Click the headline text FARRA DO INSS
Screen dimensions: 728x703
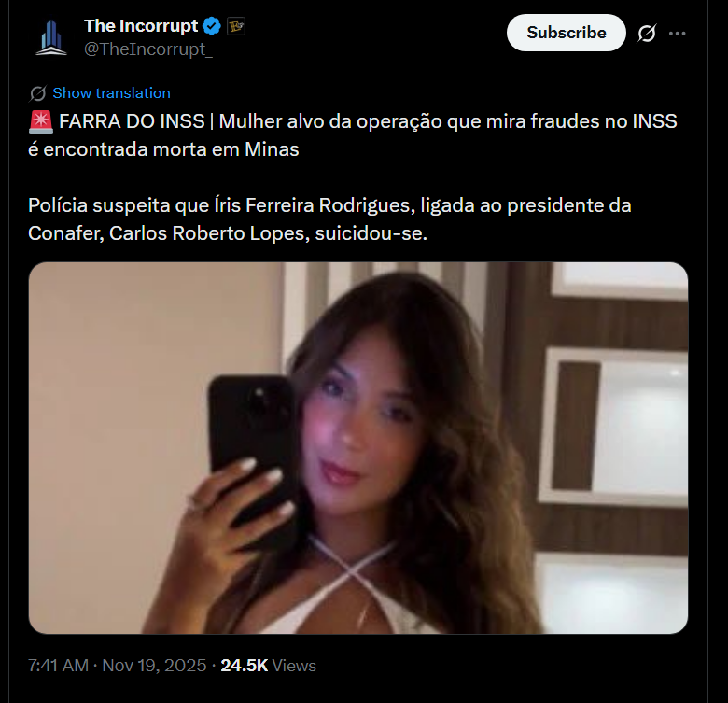pos(132,121)
